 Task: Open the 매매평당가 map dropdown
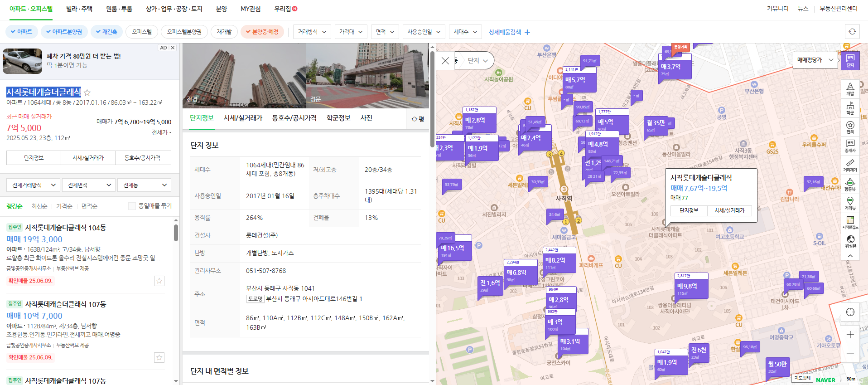click(x=815, y=60)
